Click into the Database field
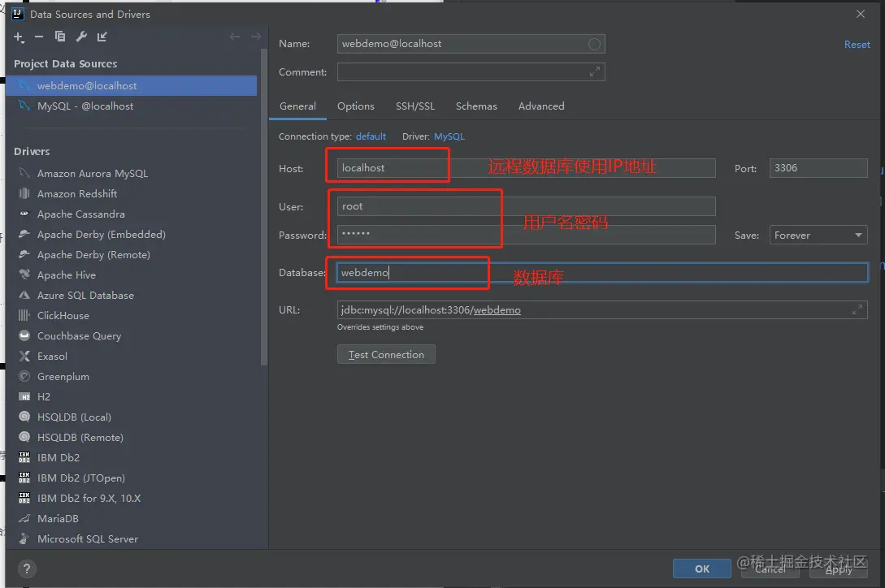 click(x=601, y=273)
